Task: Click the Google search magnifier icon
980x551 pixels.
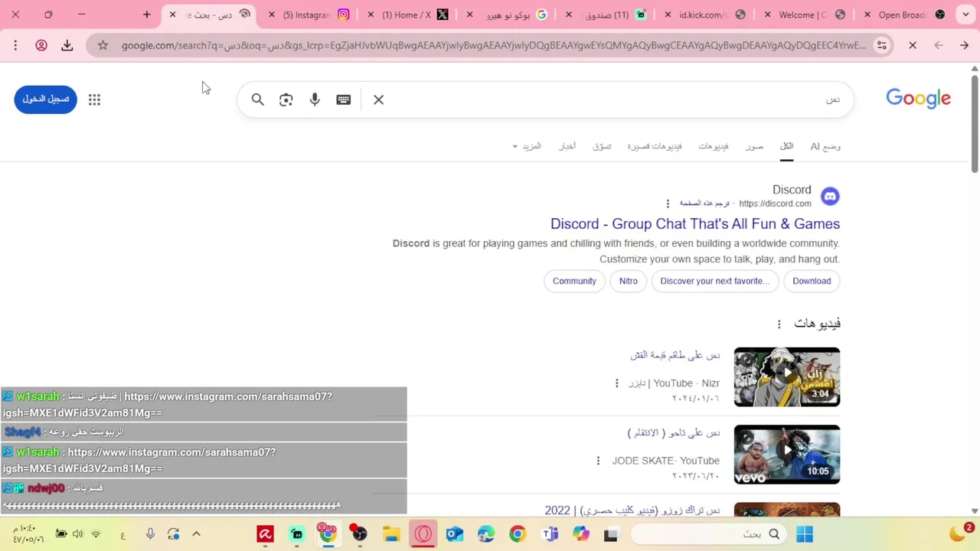Action: pos(258,99)
